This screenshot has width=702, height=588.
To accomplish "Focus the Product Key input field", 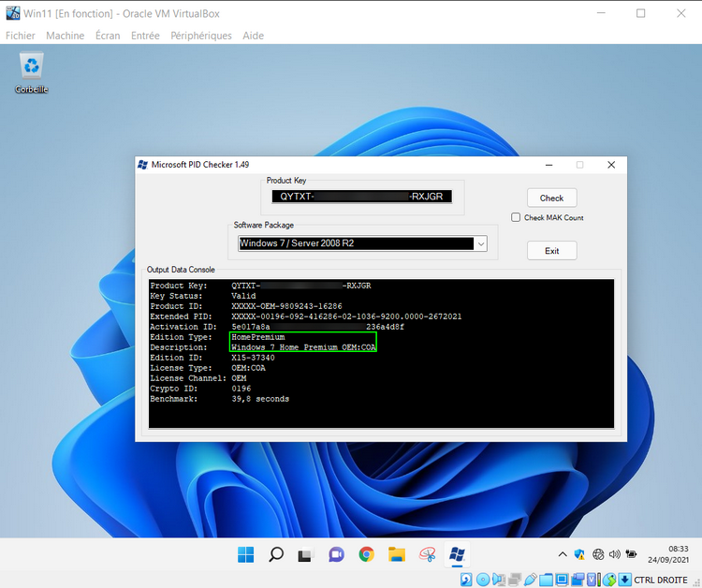I will 361,197.
